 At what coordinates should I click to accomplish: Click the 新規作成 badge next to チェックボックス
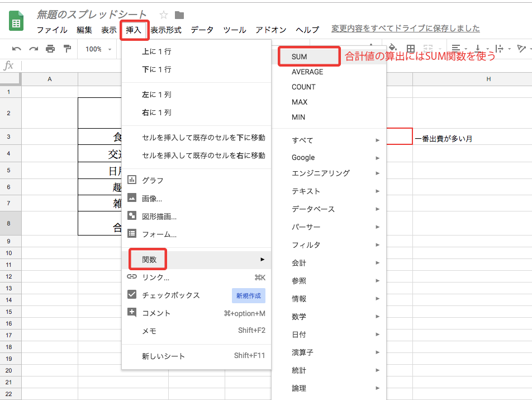(x=248, y=295)
